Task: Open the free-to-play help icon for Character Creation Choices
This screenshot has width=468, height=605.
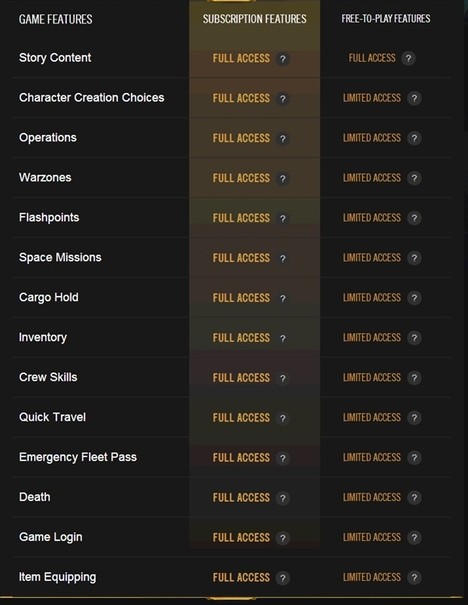Action: 414,98
